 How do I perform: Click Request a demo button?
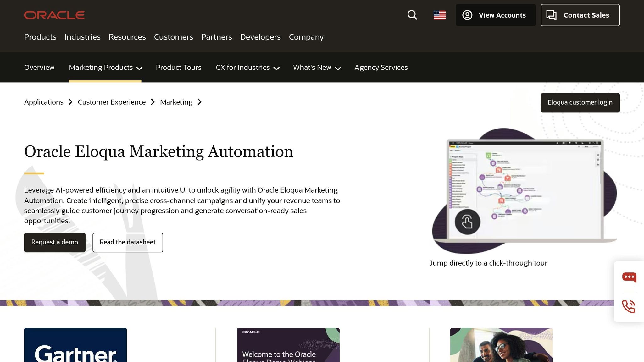pos(55,242)
